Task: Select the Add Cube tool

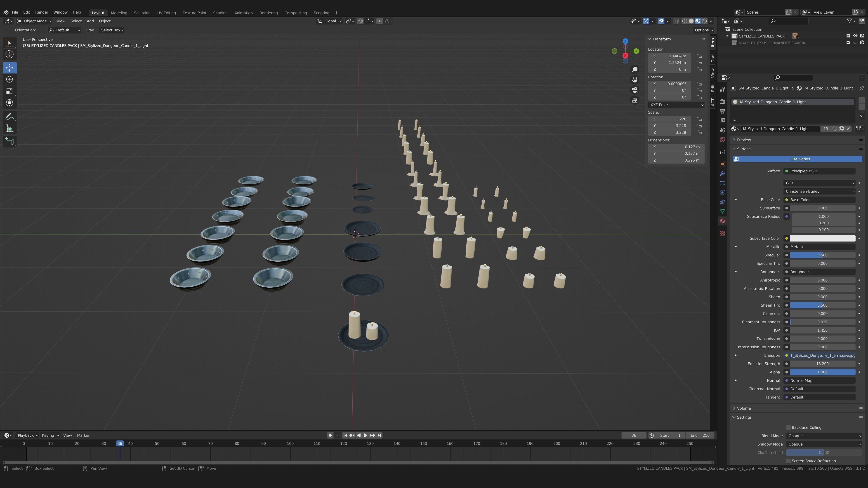Action: 9,141
